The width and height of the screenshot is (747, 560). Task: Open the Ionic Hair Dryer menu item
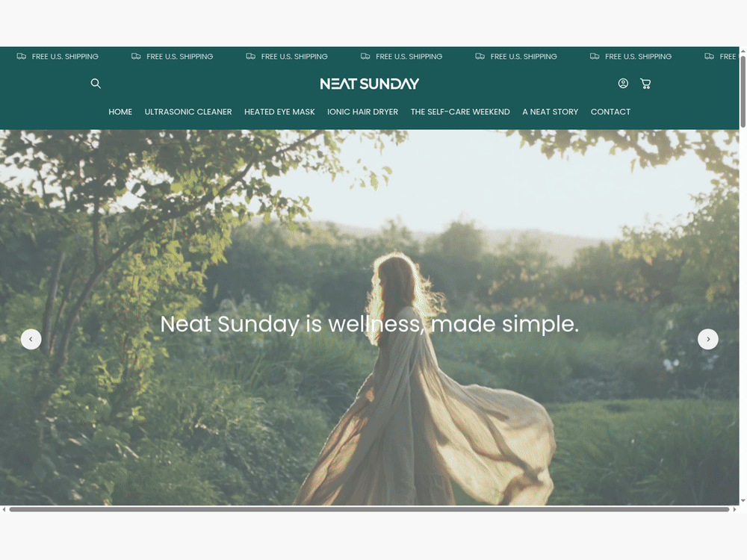[362, 112]
